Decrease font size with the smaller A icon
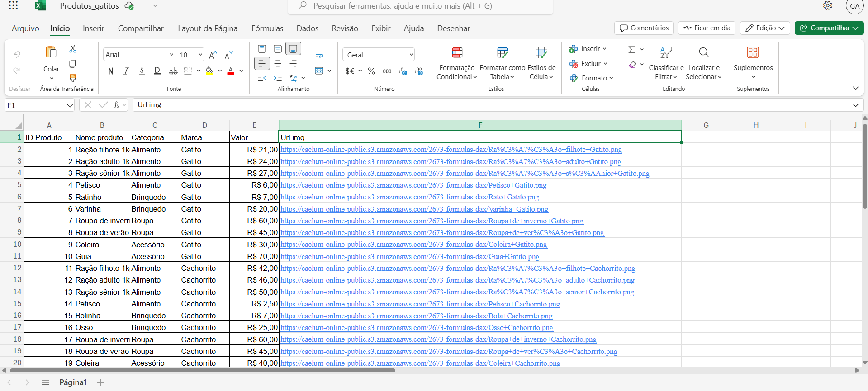Image resolution: width=868 pixels, height=391 pixels. tap(229, 55)
